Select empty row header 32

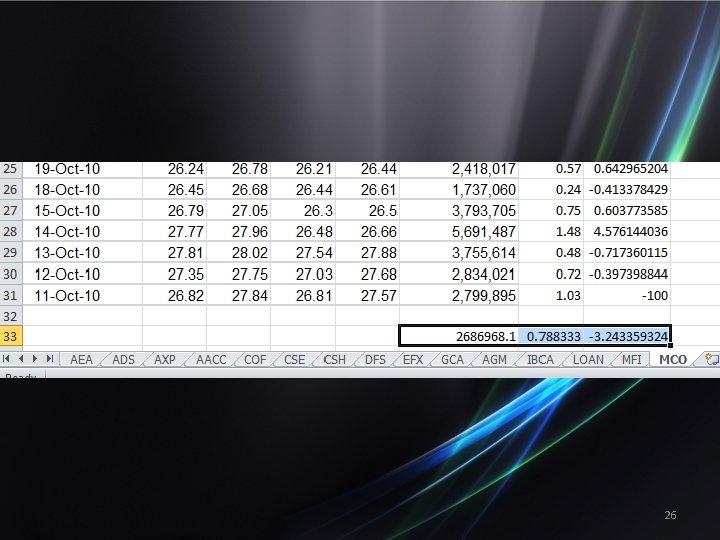(x=10, y=316)
